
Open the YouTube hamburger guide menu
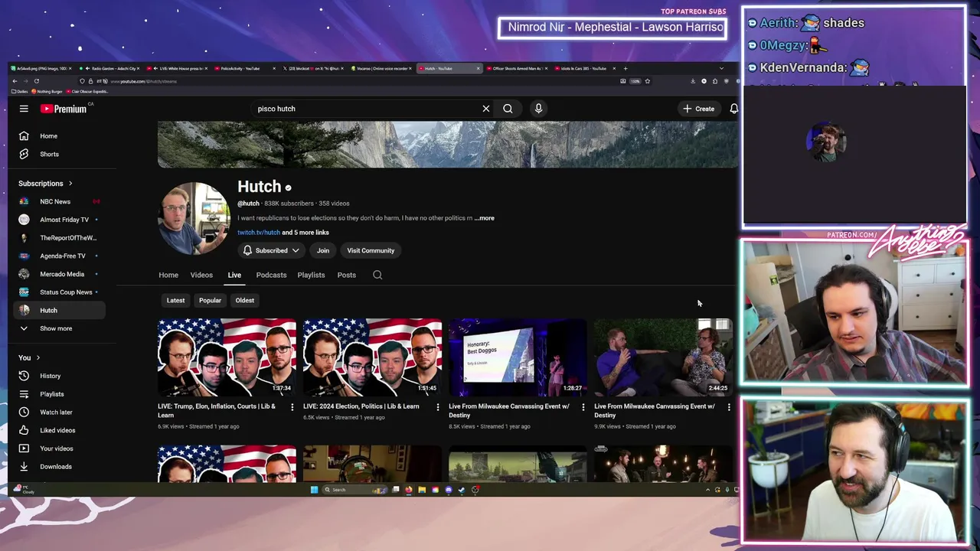pyautogui.click(x=24, y=109)
